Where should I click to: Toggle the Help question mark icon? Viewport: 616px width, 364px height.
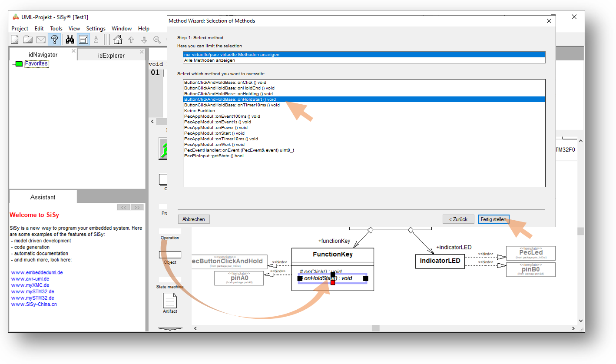click(x=54, y=40)
